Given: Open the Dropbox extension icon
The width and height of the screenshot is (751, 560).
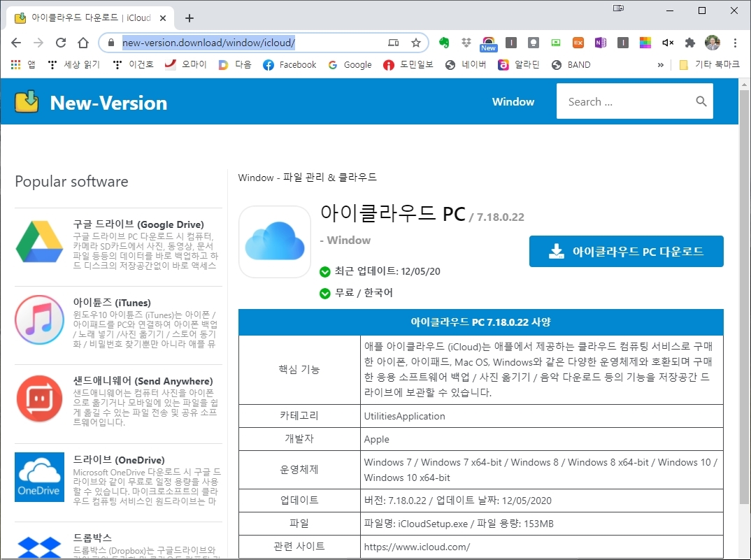Looking at the screenshot, I should click(466, 43).
